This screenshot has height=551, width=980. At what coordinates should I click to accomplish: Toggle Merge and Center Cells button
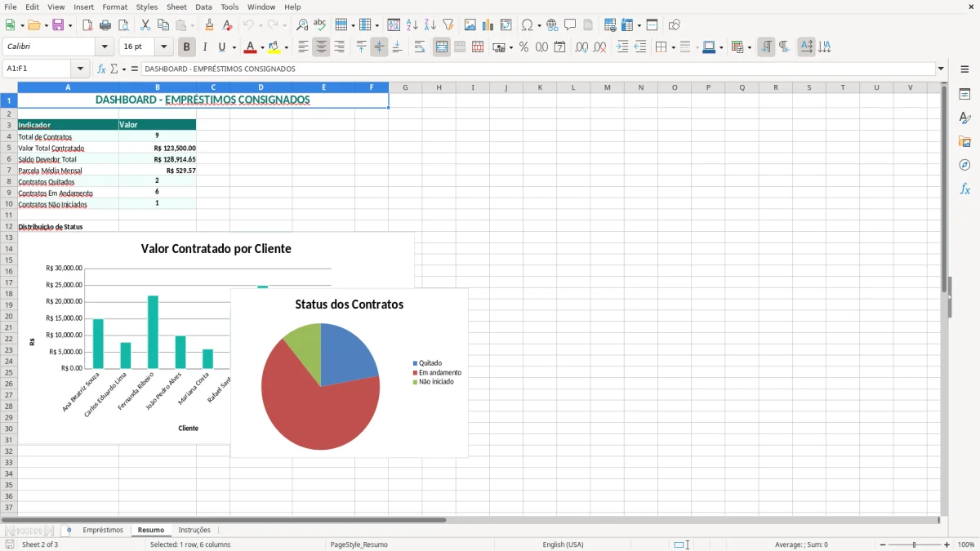442,47
